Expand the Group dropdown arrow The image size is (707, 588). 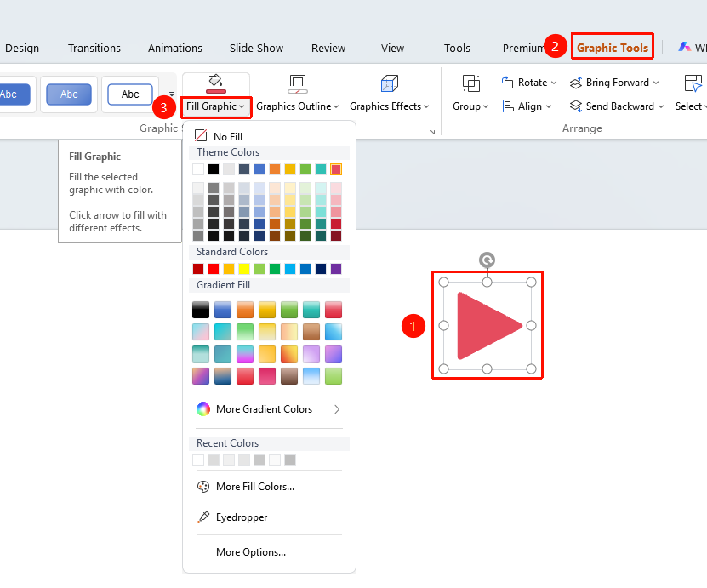click(486, 106)
